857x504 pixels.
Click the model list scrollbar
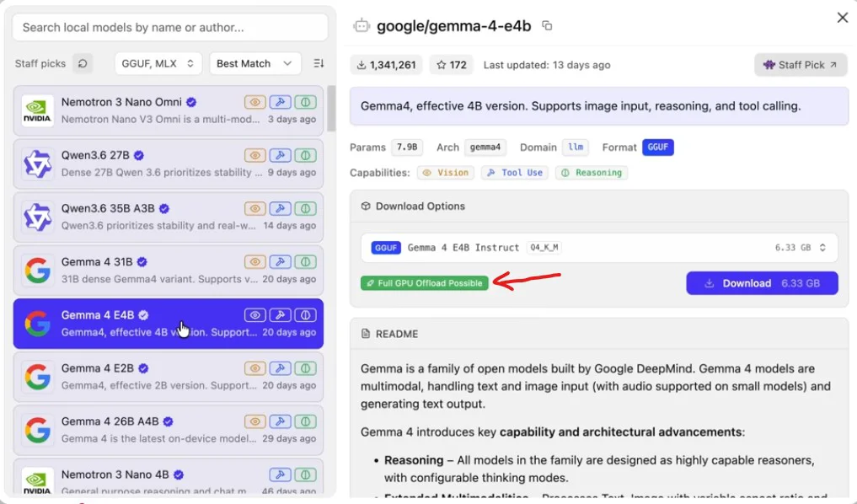331,108
